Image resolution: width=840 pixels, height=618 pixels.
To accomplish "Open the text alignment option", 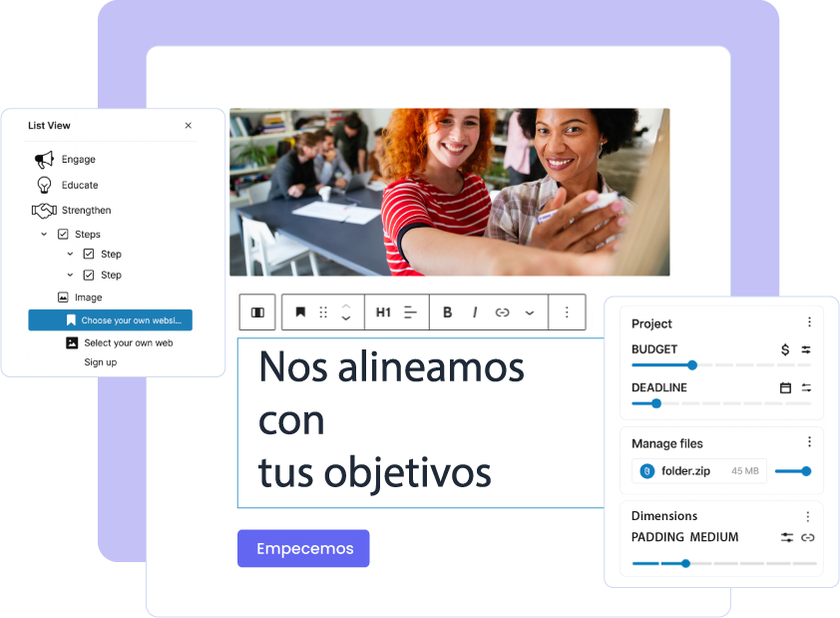I will (x=410, y=312).
